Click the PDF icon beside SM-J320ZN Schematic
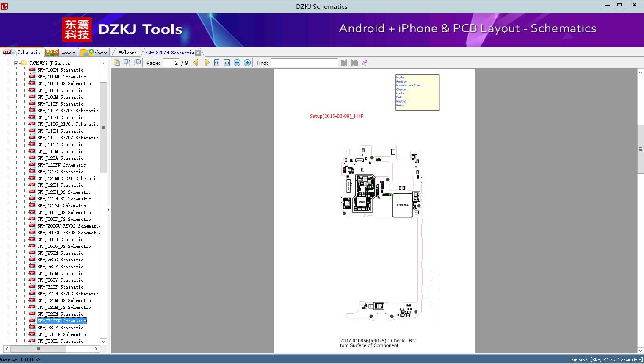Viewport: 644px width, 364px height. coord(32,321)
